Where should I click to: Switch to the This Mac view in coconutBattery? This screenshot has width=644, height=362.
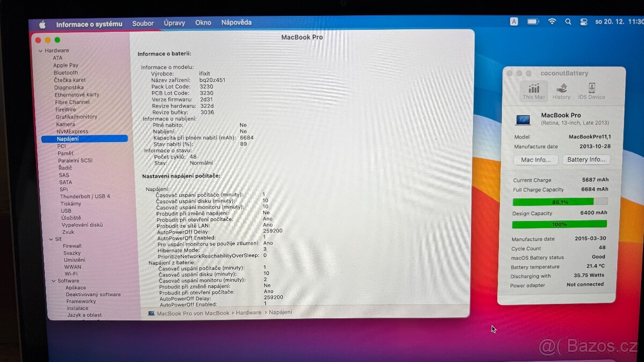[533, 90]
